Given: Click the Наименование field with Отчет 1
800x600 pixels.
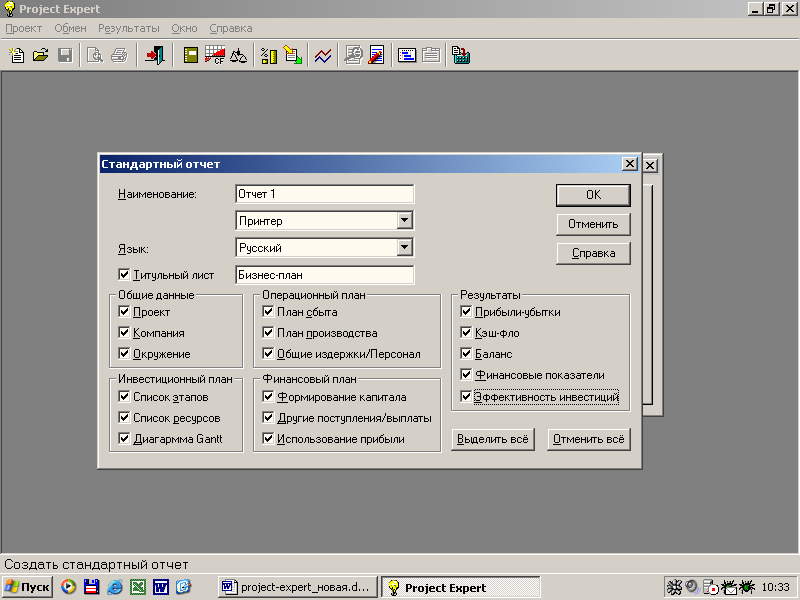Looking at the screenshot, I should [325, 194].
